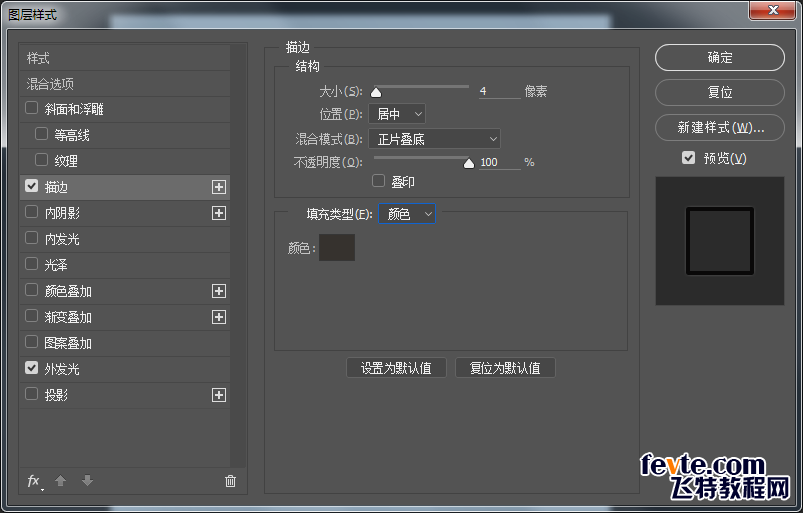Click the 不透明度 value field showing 100
The height and width of the screenshot is (513, 803).
[499, 162]
